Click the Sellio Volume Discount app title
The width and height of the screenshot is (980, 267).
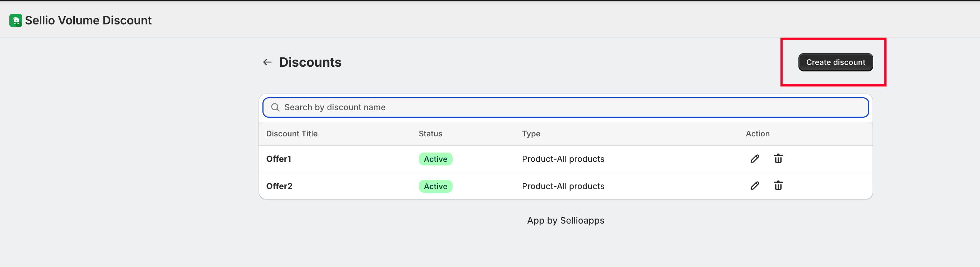click(x=88, y=20)
